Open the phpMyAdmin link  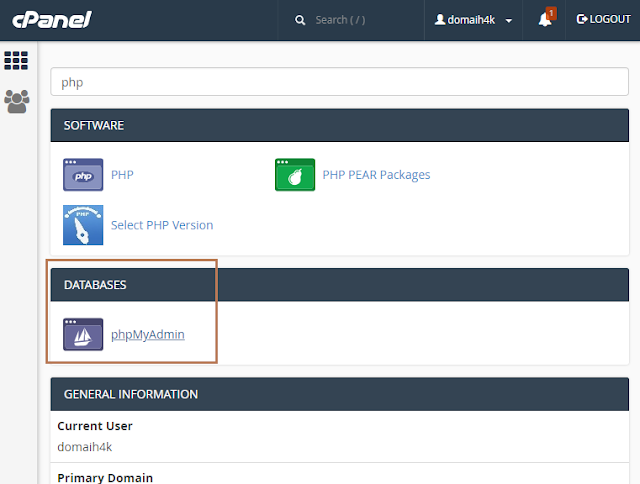click(x=148, y=335)
